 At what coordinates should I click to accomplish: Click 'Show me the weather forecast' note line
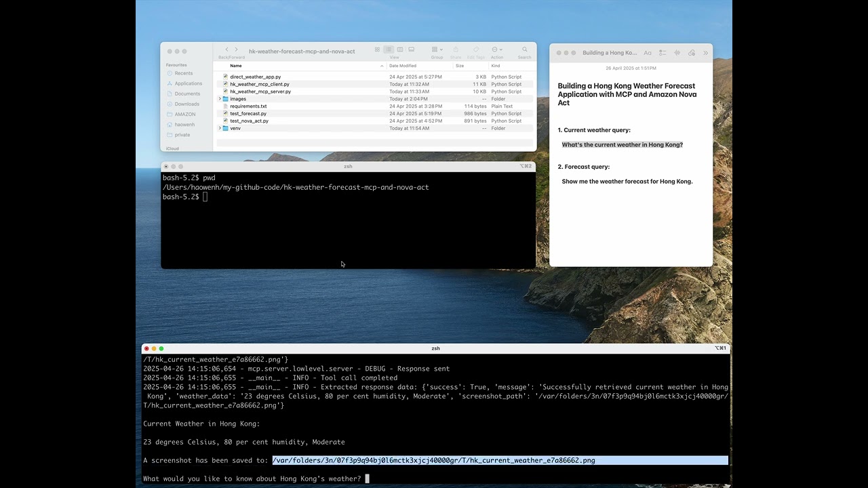point(627,182)
